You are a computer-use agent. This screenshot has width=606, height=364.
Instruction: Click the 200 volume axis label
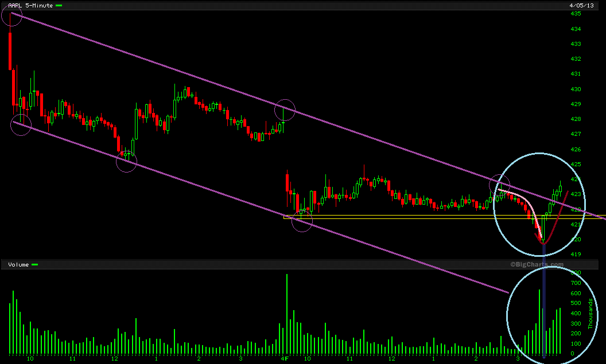[x=576, y=334]
